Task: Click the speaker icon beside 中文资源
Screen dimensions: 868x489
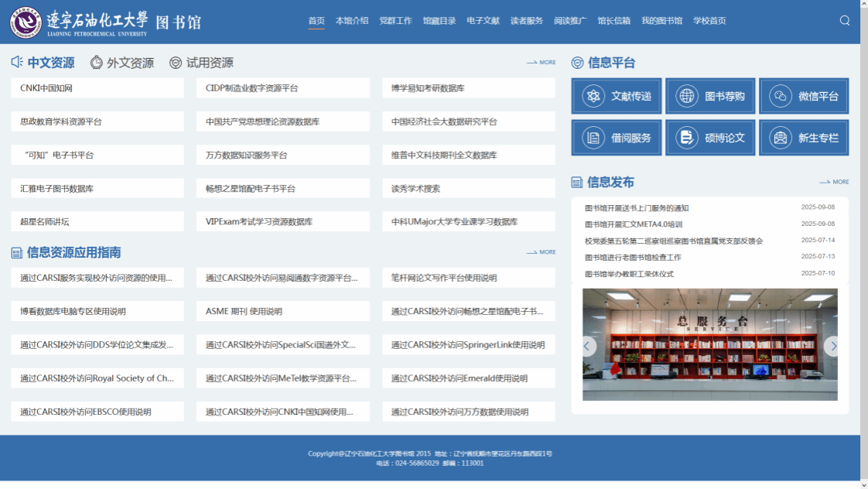Action: click(x=17, y=62)
